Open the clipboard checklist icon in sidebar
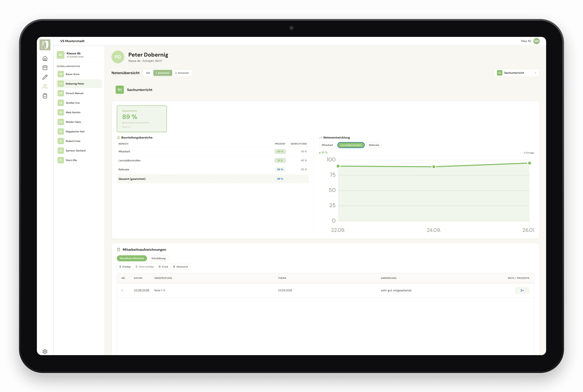The height and width of the screenshot is (392, 583). pyautogui.click(x=45, y=96)
